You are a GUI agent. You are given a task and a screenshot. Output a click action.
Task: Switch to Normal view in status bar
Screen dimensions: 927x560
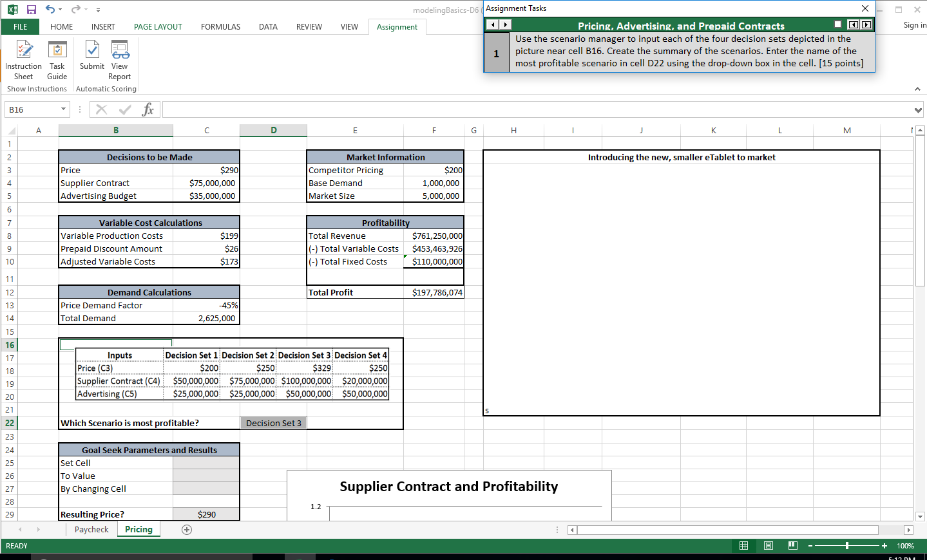[743, 546]
